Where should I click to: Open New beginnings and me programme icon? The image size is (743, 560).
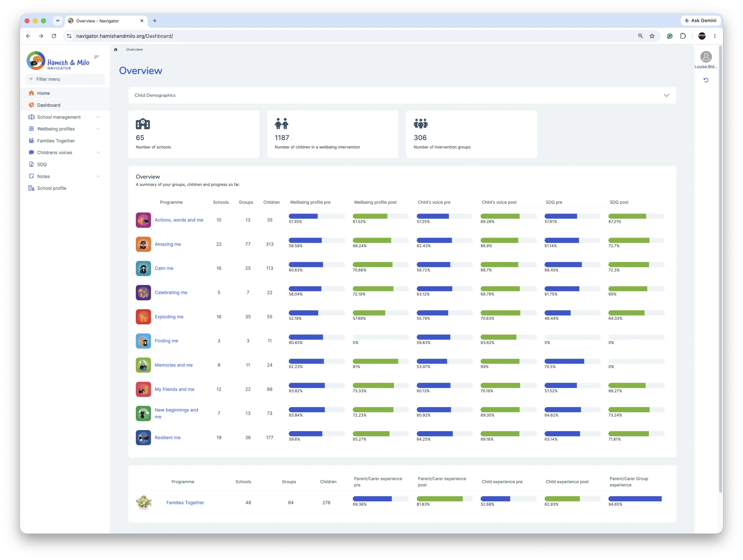coord(143,413)
